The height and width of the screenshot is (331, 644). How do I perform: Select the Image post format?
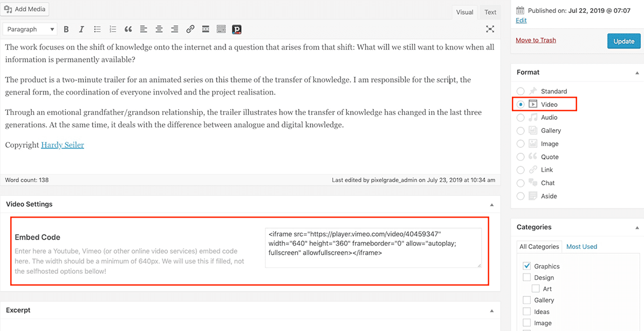click(520, 144)
